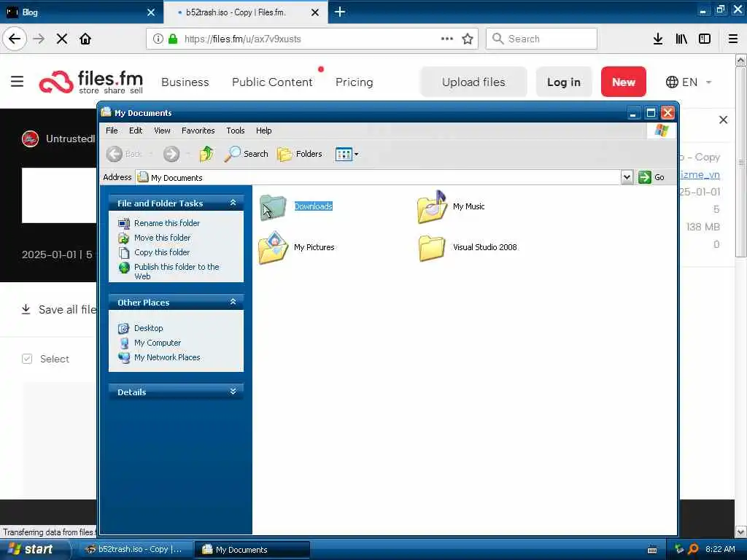Click Move this folder

(x=163, y=238)
